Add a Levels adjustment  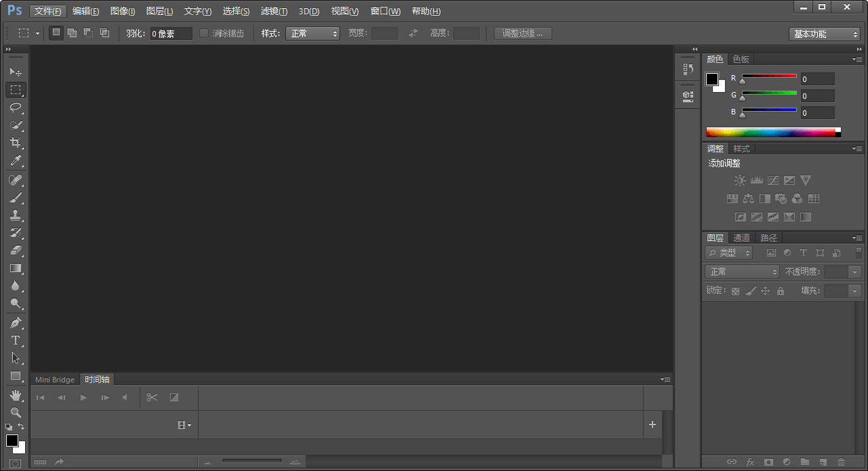757,180
